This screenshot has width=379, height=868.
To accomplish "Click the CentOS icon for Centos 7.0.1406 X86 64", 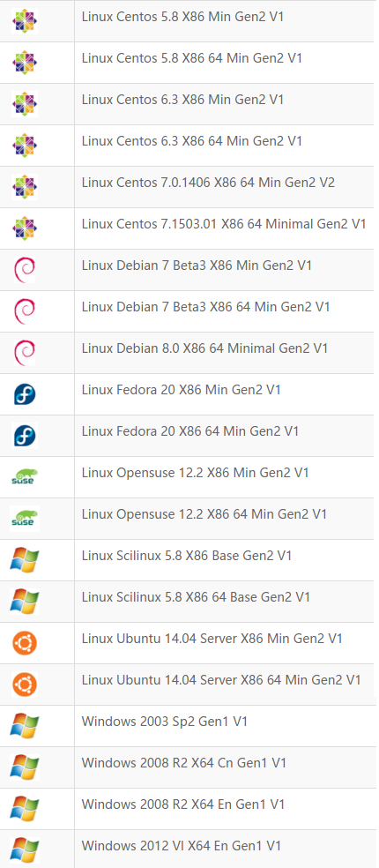I will [x=25, y=186].
